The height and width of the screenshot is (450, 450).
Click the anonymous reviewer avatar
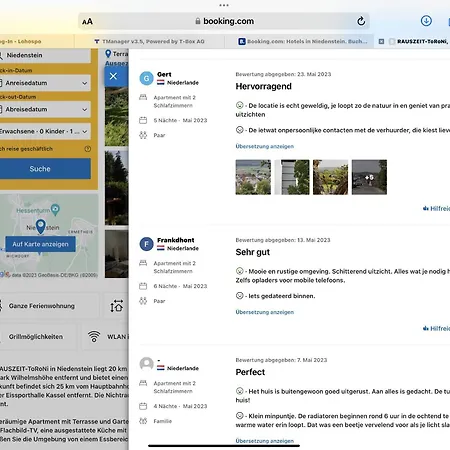[146, 364]
